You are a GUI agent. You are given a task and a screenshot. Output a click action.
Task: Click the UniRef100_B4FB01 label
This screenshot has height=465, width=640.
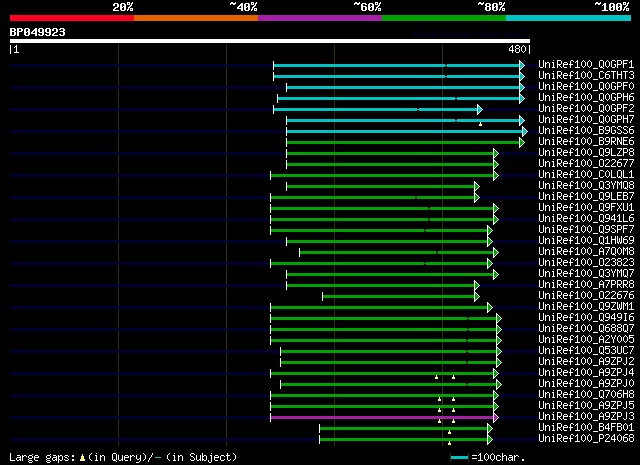586,428
